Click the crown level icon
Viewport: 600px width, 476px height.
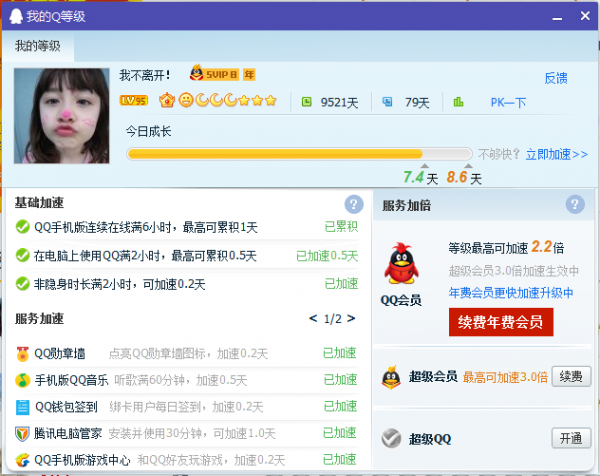pos(167,100)
